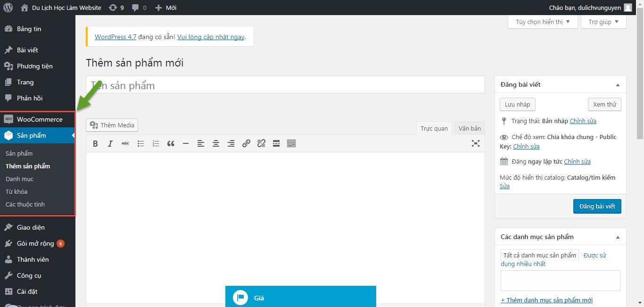Viewport: 644px width, 307px height.
Task: Insert a Read More tag
Action: click(x=276, y=143)
